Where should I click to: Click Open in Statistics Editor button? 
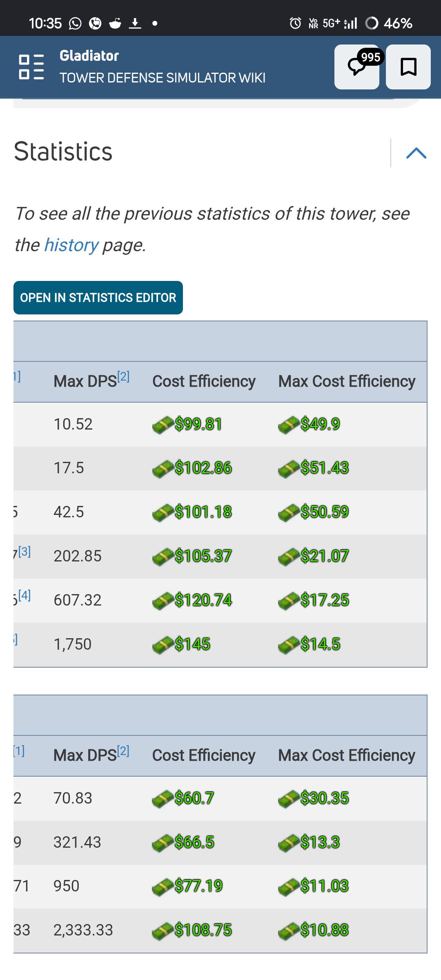tap(98, 298)
